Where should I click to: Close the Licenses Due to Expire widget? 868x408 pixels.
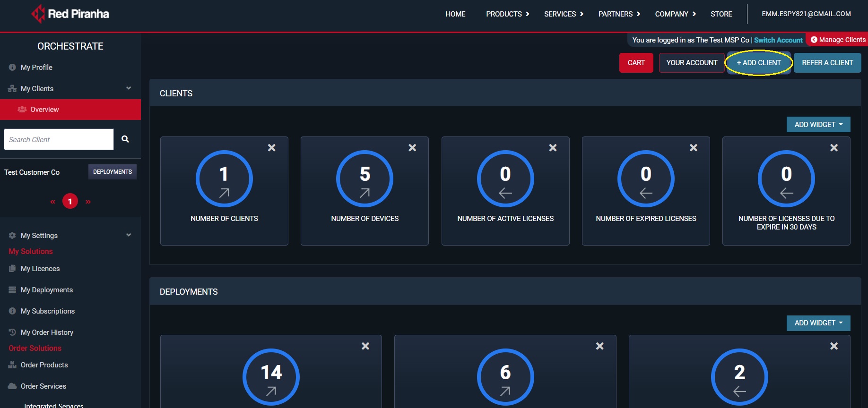click(834, 148)
